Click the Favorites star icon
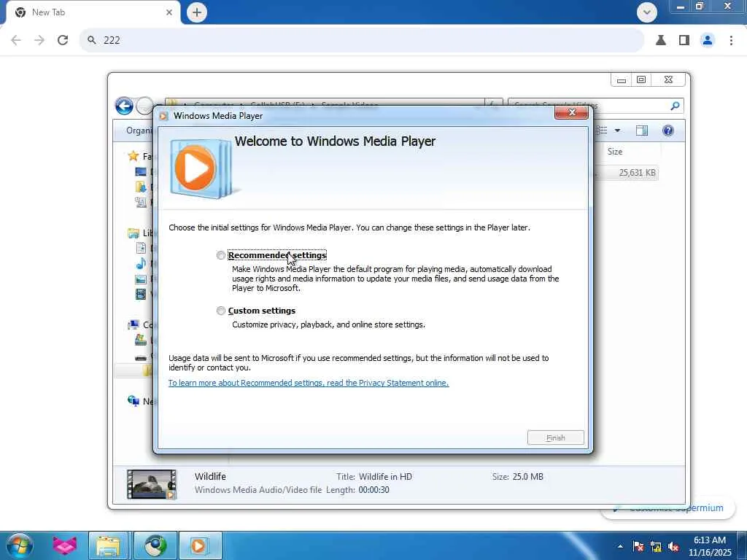The image size is (747, 560). coord(133,156)
